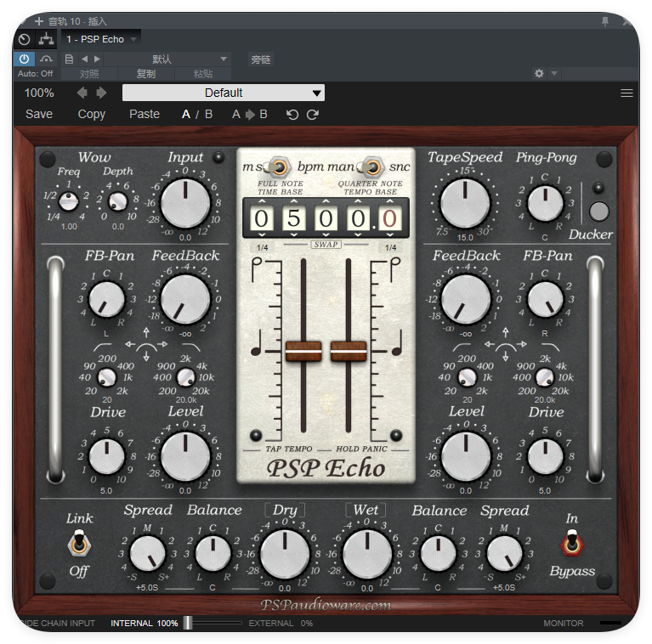Image resolution: width=652 pixels, height=644 pixels.
Task: Click right delay time fader handle
Action: (x=349, y=351)
